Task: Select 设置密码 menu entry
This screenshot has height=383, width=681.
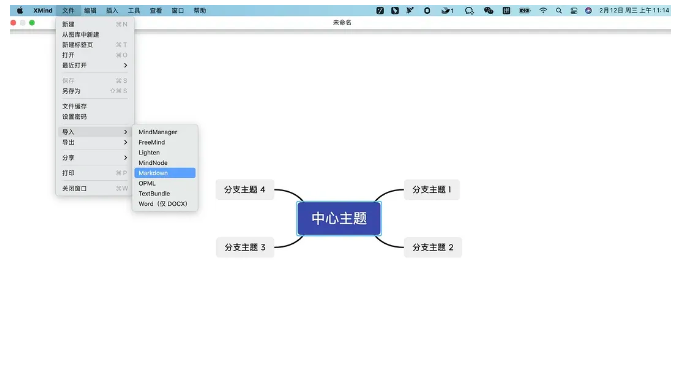Action: pos(95,116)
